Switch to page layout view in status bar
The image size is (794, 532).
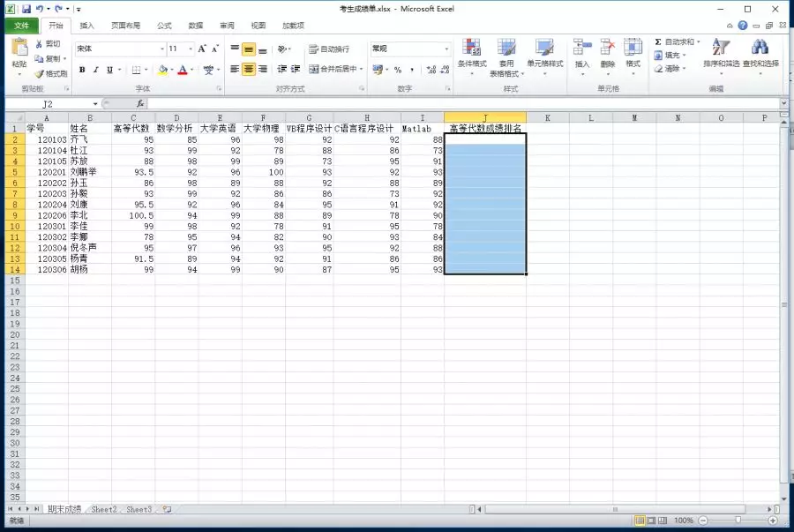651,521
